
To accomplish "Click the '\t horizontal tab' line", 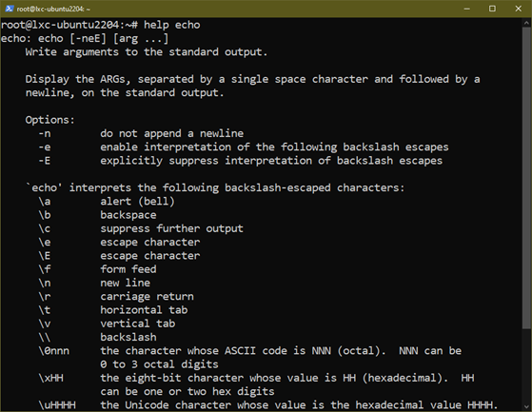I will [x=112, y=310].
